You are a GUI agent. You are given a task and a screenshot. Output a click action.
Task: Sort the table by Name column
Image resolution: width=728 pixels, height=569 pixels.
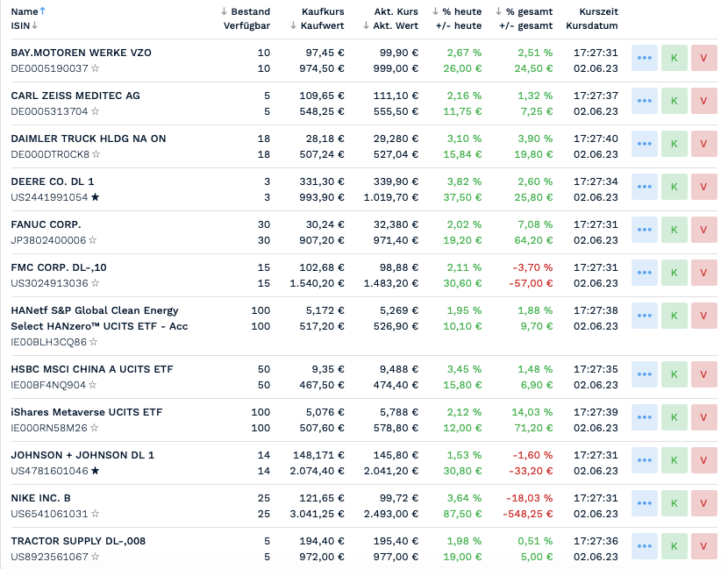[25, 11]
